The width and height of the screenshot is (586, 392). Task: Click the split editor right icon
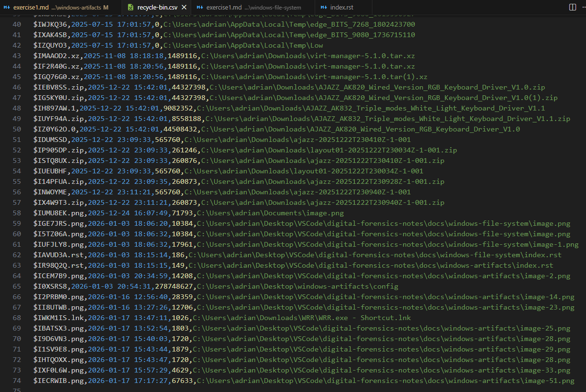(x=572, y=7)
